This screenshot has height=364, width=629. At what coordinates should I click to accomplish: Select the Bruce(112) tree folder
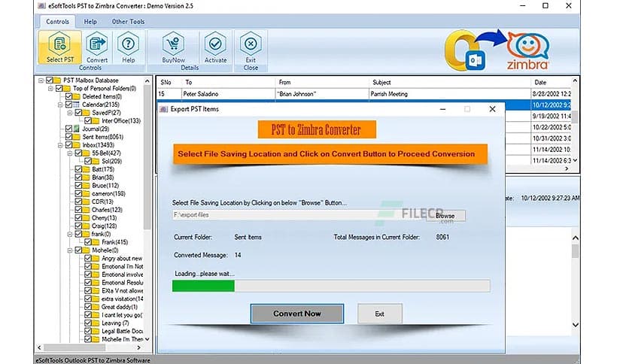tap(105, 186)
